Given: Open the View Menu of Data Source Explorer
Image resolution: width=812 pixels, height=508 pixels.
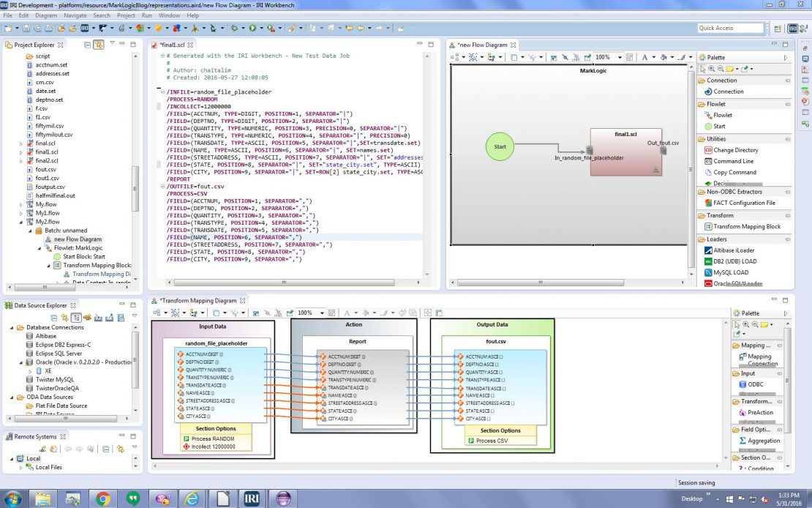Looking at the screenshot, I should (x=135, y=316).
